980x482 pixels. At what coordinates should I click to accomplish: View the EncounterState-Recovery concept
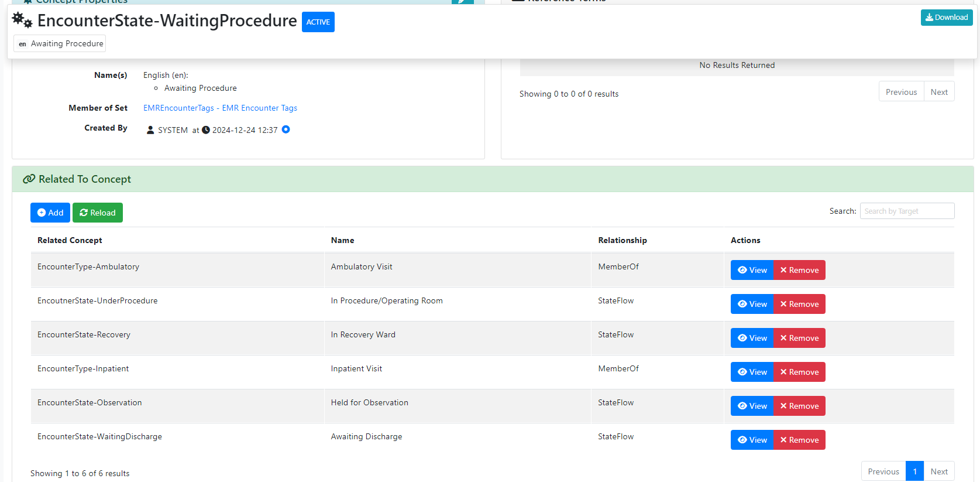[x=752, y=338]
